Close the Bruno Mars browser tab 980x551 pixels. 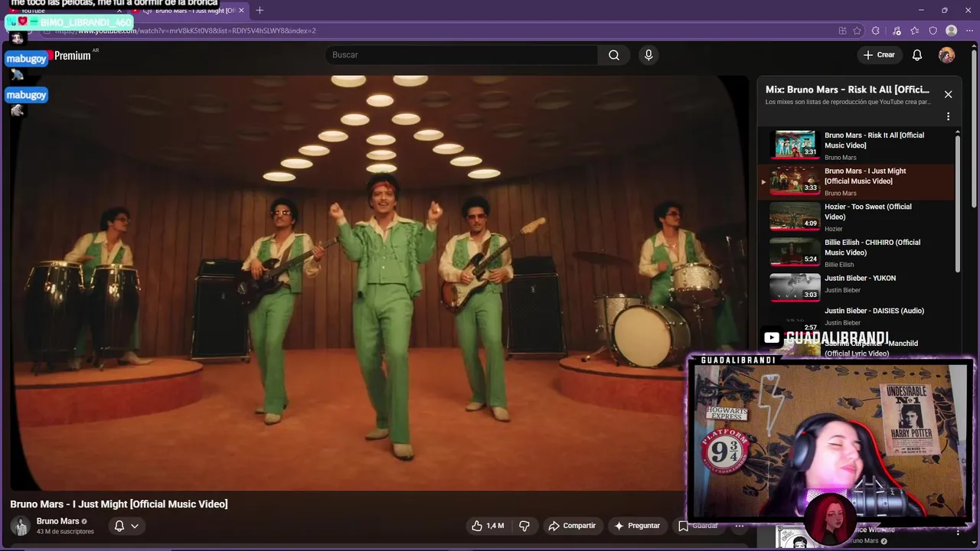point(242,11)
